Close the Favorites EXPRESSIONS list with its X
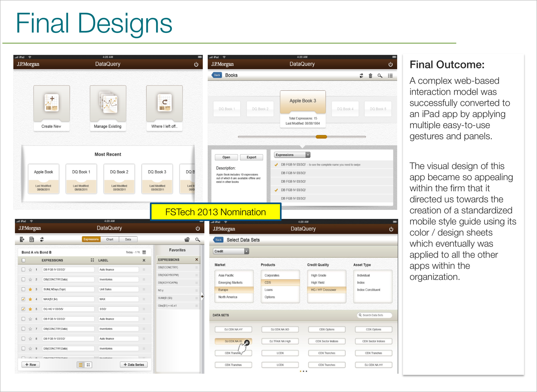Viewport: 537px width, 392px height. tap(196, 260)
